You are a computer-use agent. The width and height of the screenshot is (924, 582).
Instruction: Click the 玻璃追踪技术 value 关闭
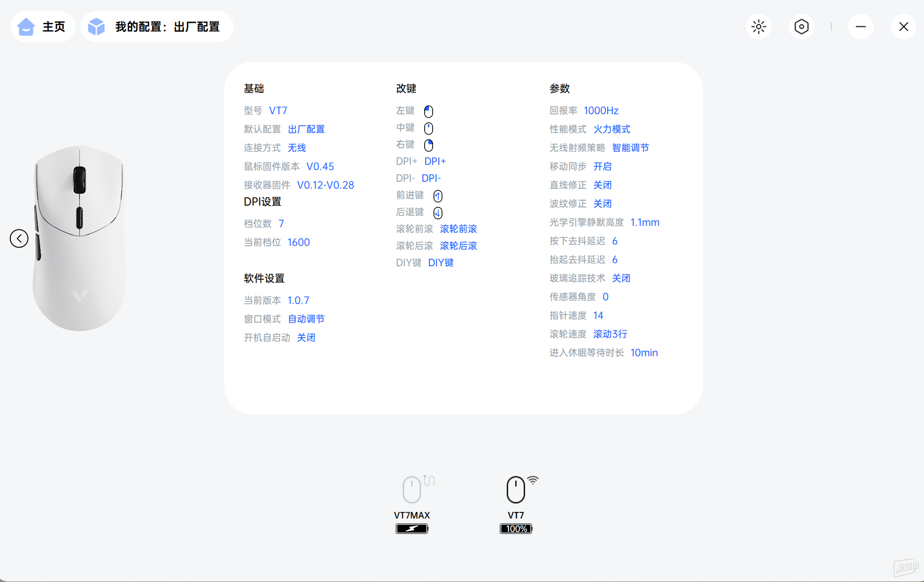tap(621, 278)
